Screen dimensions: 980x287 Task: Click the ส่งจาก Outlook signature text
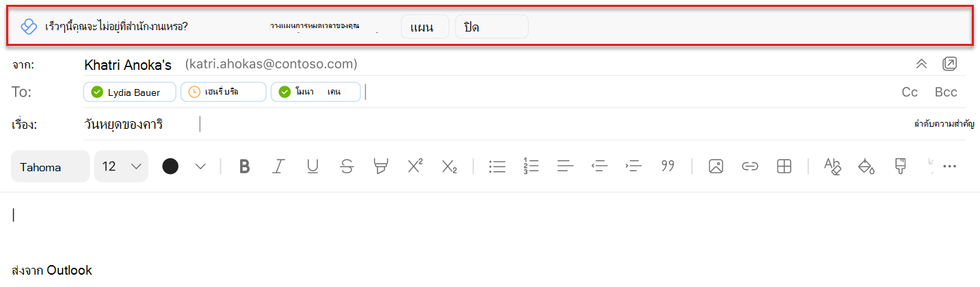[x=52, y=271]
